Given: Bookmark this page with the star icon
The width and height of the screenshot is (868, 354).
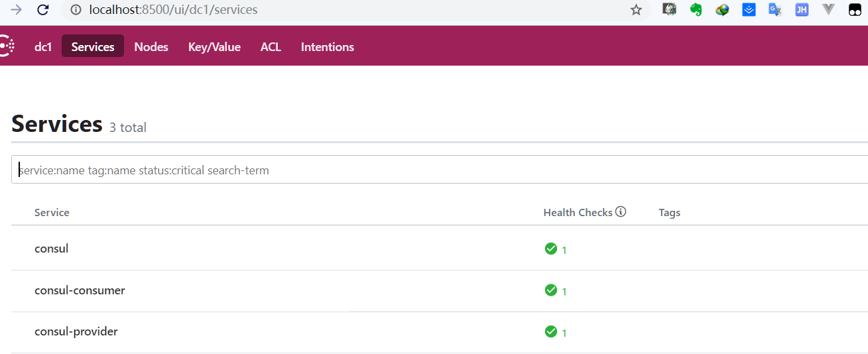Looking at the screenshot, I should [x=636, y=10].
